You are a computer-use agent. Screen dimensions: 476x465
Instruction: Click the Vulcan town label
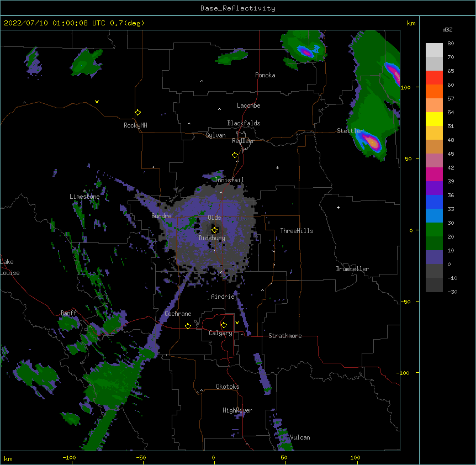(x=300, y=437)
